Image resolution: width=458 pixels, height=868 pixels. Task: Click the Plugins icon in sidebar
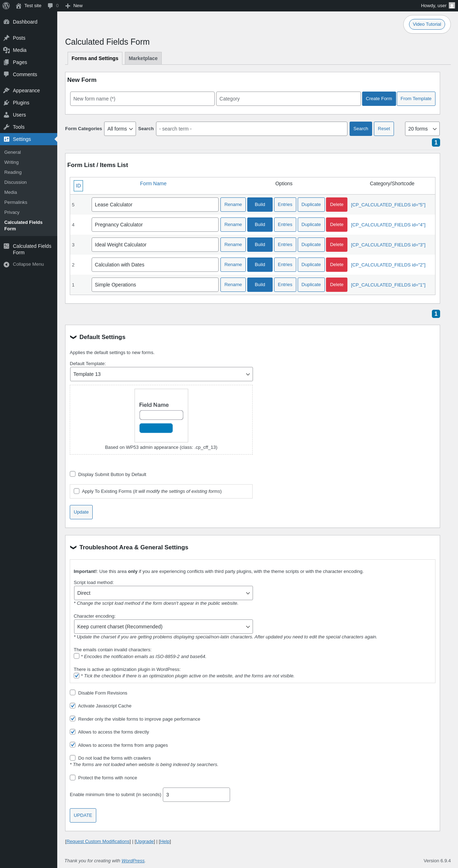6,103
